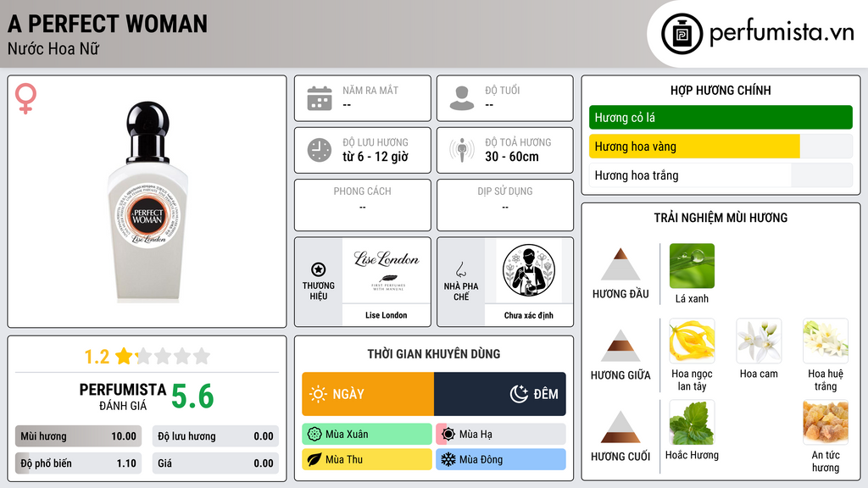Click the Dịp sử dụng card

(x=505, y=205)
